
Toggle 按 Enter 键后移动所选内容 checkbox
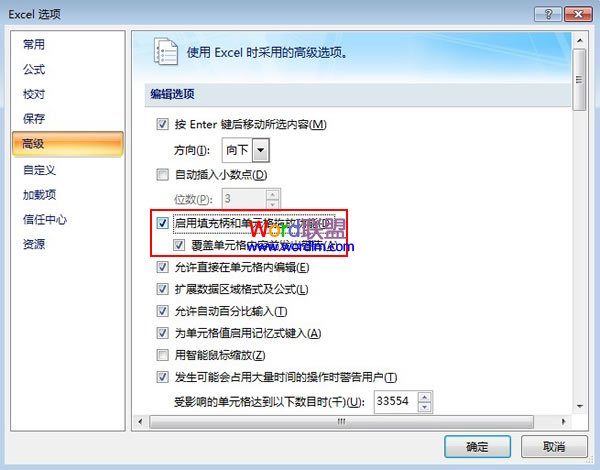point(163,124)
